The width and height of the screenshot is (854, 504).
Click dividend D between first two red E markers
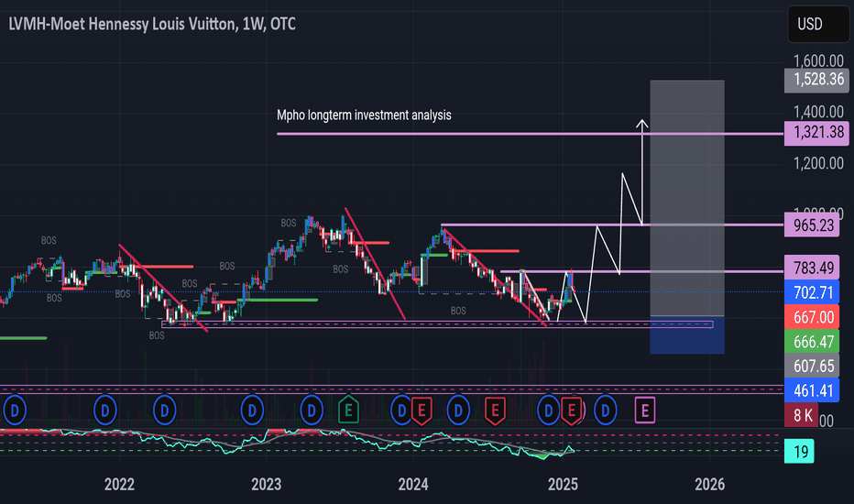coord(458,410)
